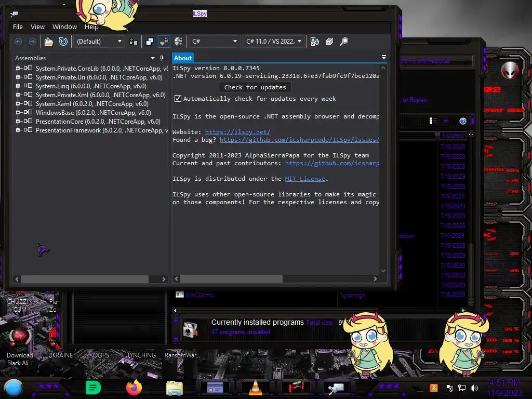Expand System.Private.CoreLib node
Screen dimensions: 532x399
[x=18, y=68]
